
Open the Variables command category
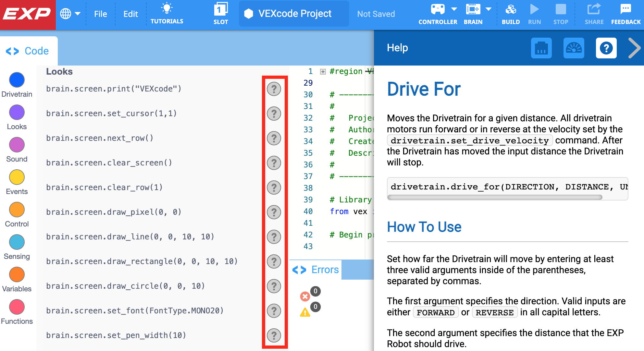(17, 274)
